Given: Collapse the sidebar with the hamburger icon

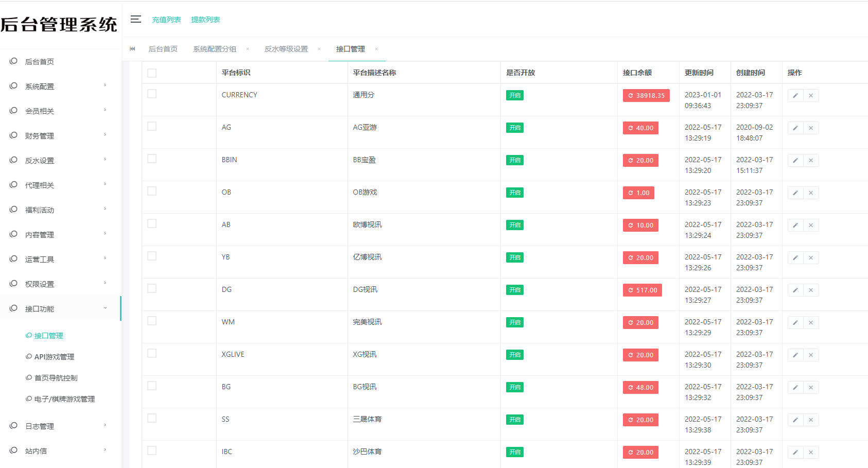Looking at the screenshot, I should 135,19.
